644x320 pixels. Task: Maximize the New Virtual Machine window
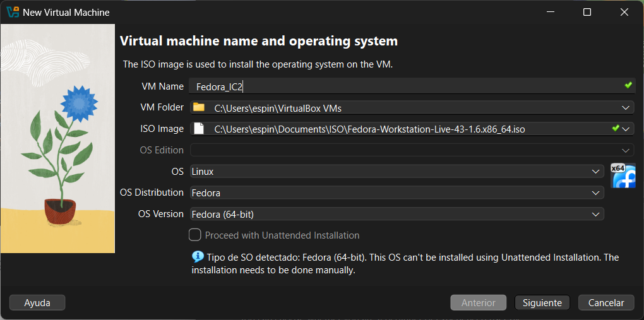[587, 12]
